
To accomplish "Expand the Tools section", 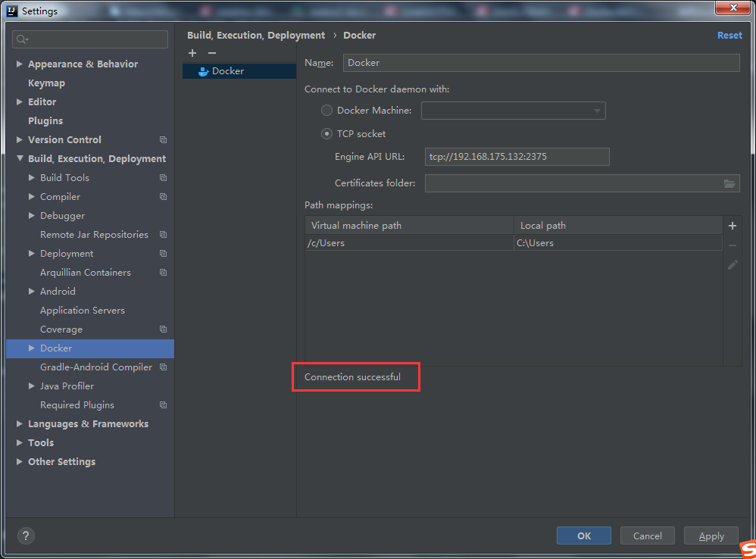I will coord(19,443).
